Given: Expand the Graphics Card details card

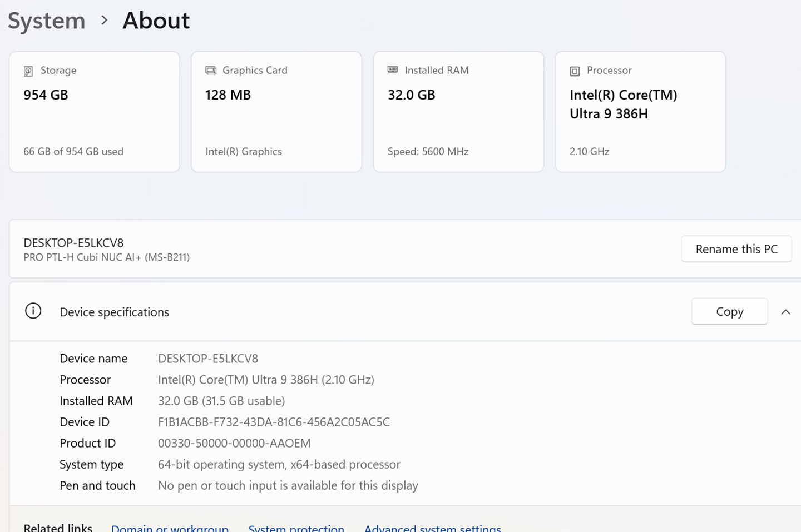Looking at the screenshot, I should [276, 111].
